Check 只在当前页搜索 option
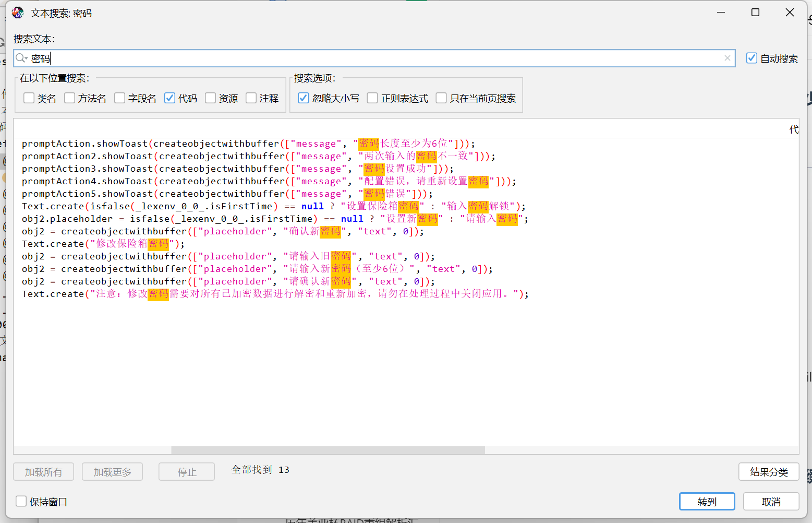Screen dimensions: 812x523 (441, 98)
